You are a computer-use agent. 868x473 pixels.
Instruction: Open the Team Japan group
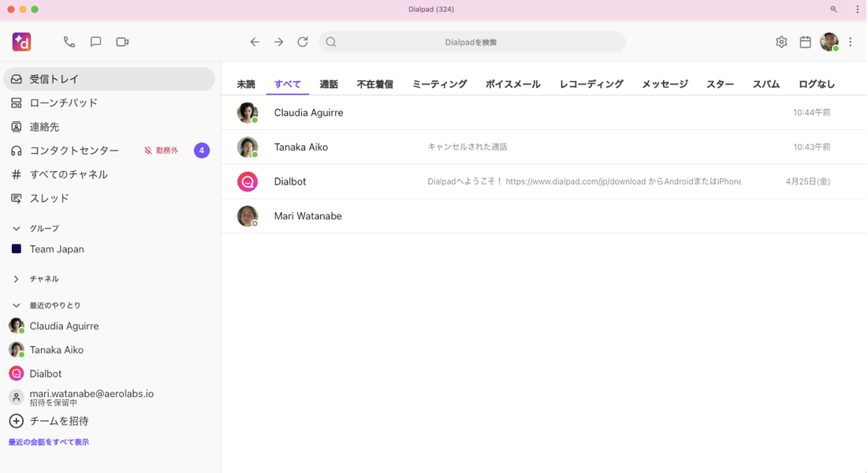click(109, 249)
